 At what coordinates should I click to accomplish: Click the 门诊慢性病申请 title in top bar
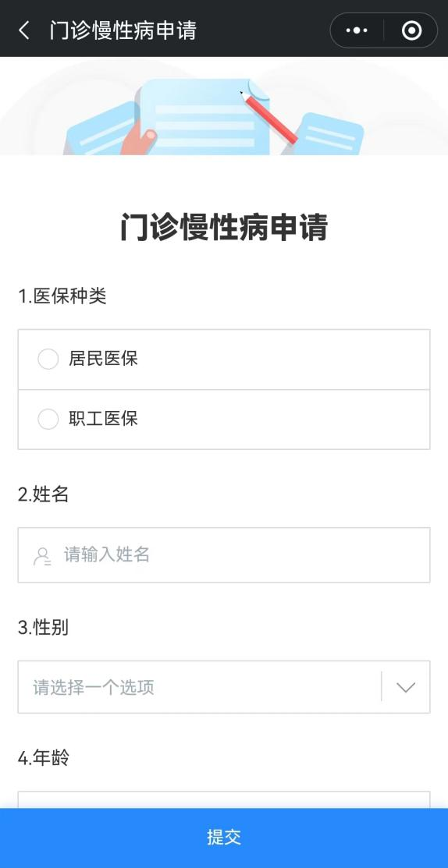(123, 30)
